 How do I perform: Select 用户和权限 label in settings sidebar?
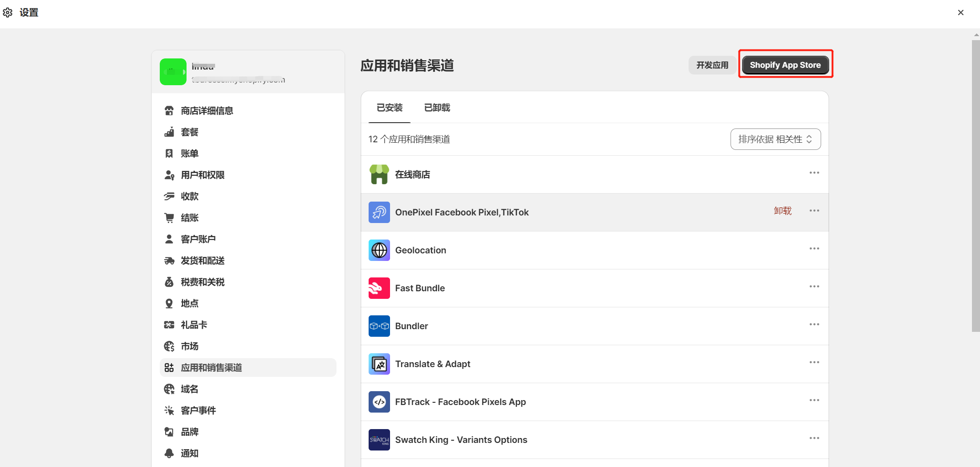[203, 175]
